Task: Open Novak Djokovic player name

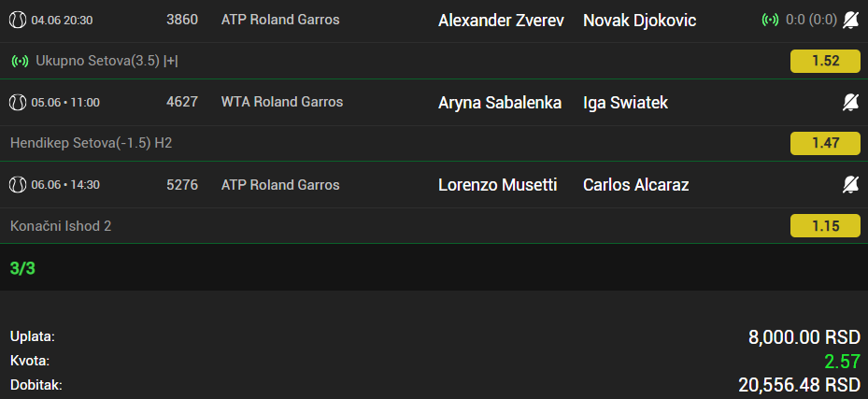Action: click(x=639, y=21)
